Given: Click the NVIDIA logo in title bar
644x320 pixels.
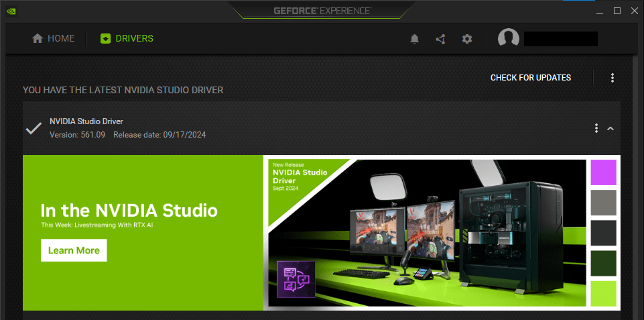Looking at the screenshot, I should (10, 11).
